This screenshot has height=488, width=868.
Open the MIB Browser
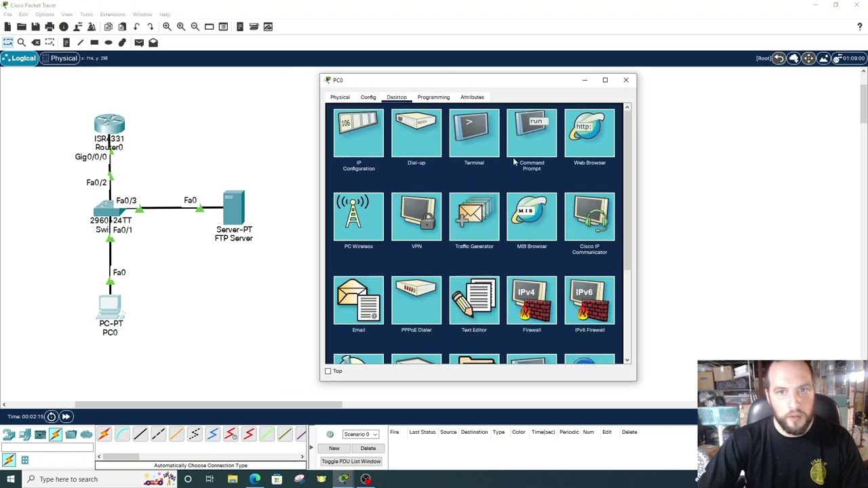(532, 217)
